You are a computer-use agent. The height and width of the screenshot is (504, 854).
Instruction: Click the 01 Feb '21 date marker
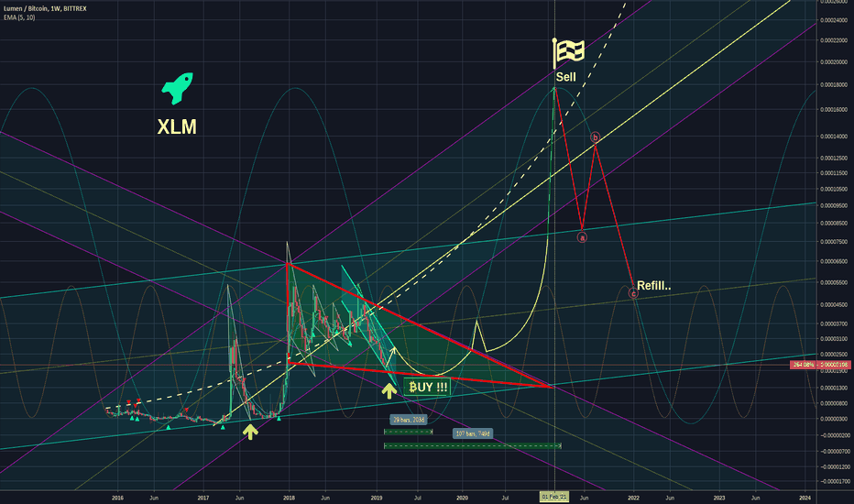tap(554, 497)
